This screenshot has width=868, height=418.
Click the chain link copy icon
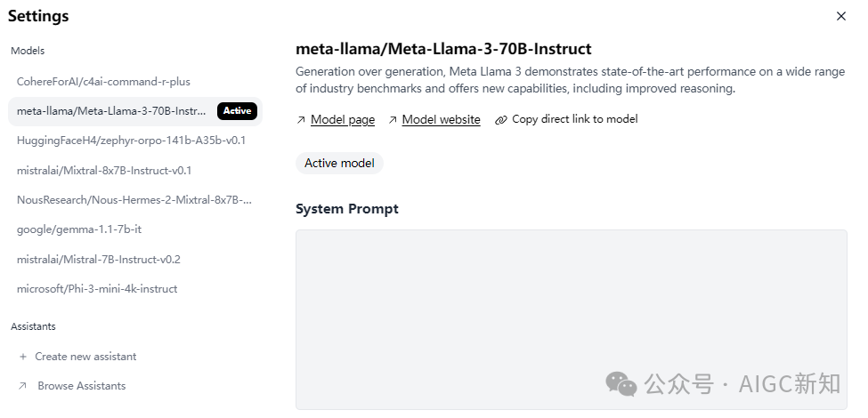[501, 120]
